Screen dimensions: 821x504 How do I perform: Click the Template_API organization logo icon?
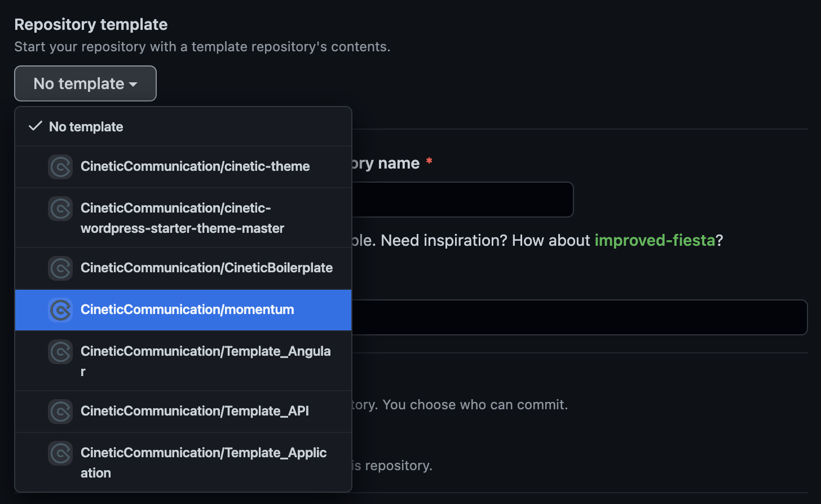60,412
